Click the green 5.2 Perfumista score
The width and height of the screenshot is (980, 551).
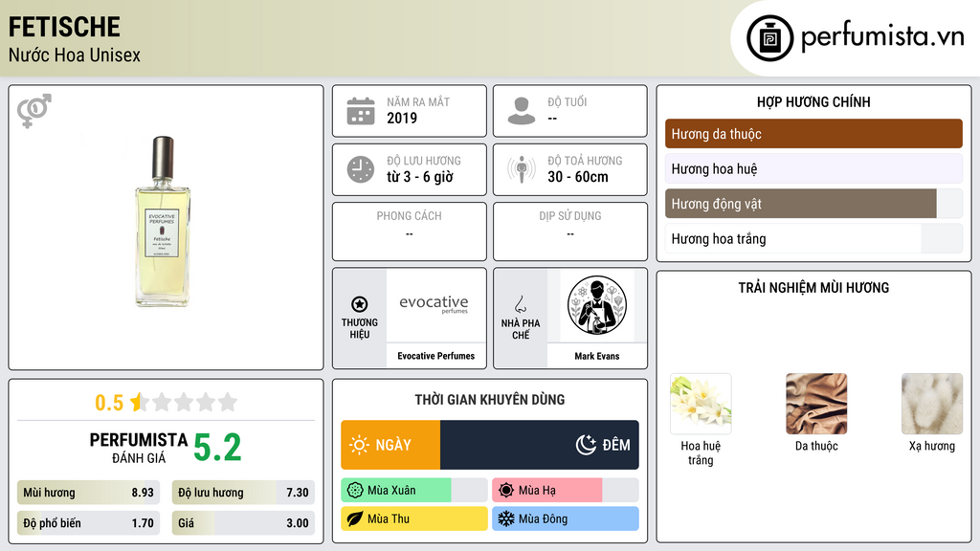tap(217, 448)
